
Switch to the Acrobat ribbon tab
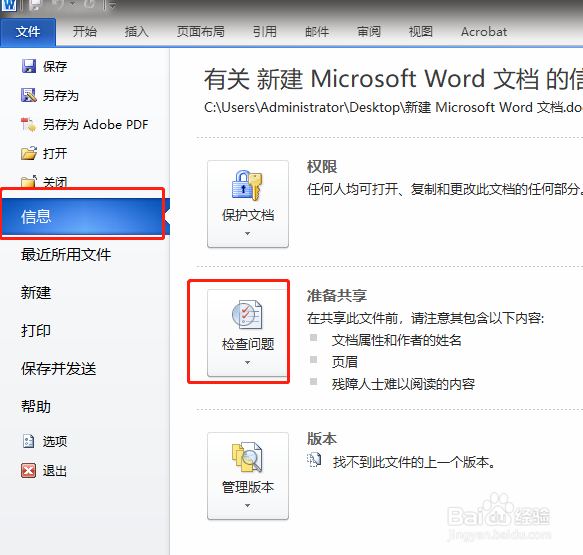coord(484,32)
